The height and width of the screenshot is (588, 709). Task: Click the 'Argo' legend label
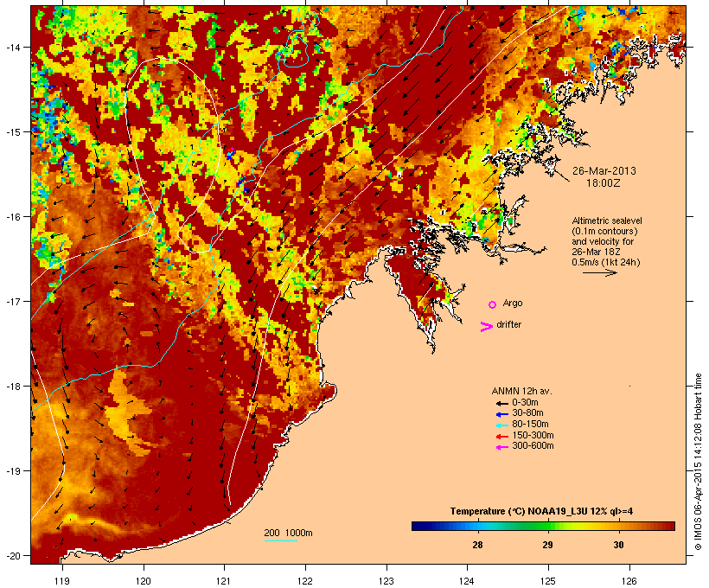click(x=513, y=303)
